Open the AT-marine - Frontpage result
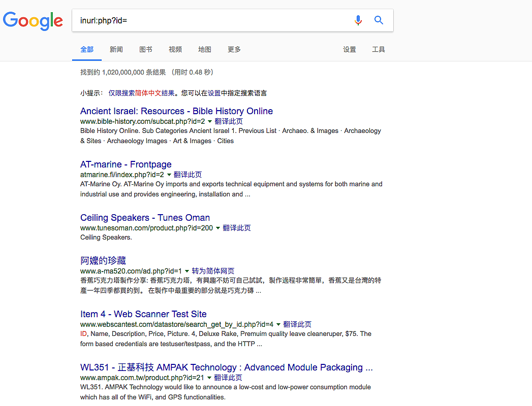The width and height of the screenshot is (532, 406). [126, 164]
